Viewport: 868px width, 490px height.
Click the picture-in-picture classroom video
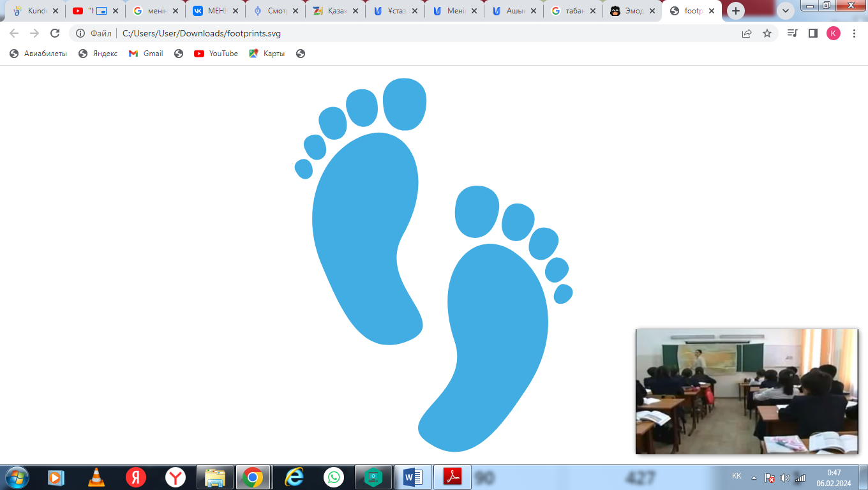pyautogui.click(x=747, y=391)
